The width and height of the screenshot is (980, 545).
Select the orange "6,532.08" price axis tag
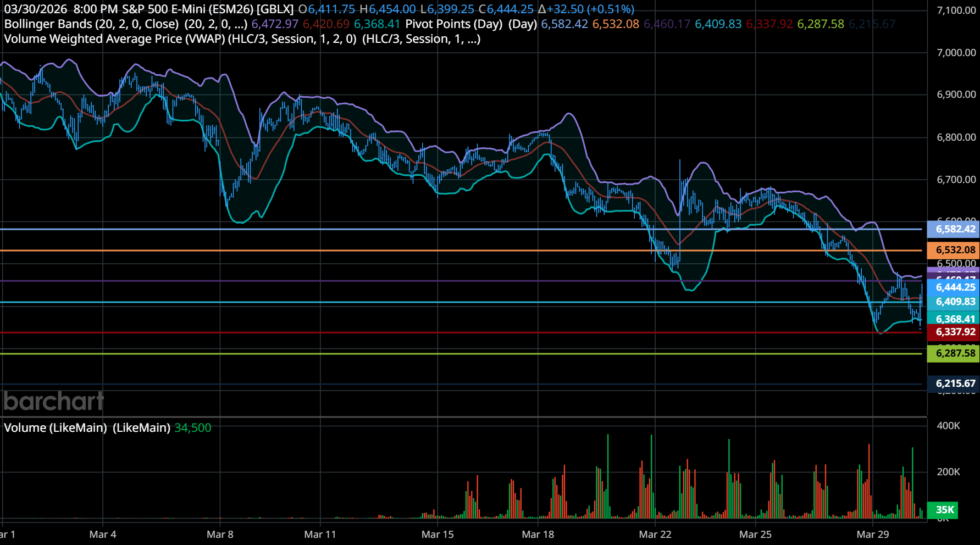953,250
